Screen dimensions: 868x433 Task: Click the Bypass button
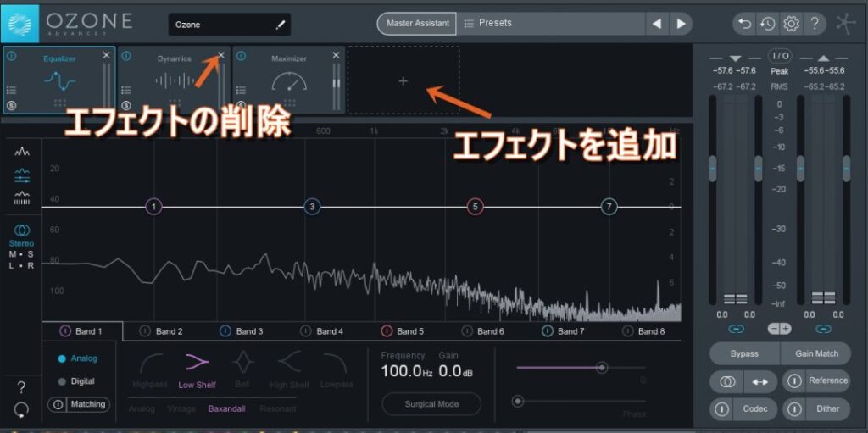click(744, 353)
